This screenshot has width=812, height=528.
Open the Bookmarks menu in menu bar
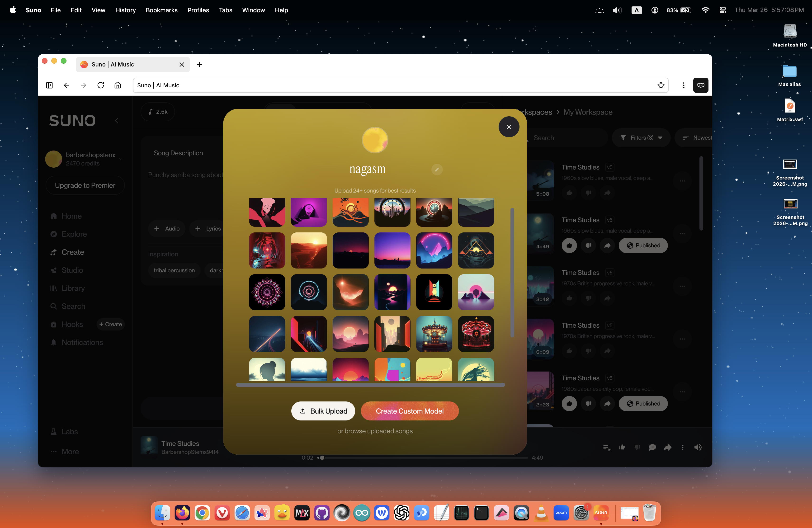point(161,10)
